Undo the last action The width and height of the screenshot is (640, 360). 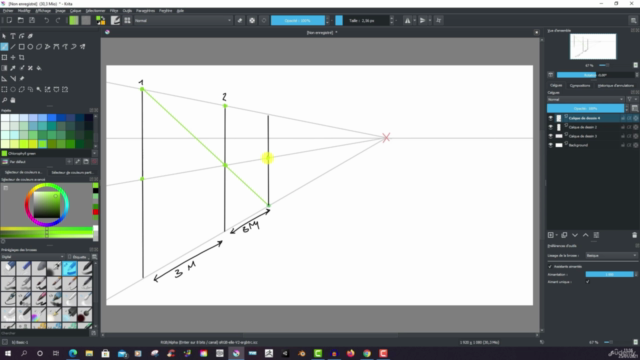tap(47, 20)
